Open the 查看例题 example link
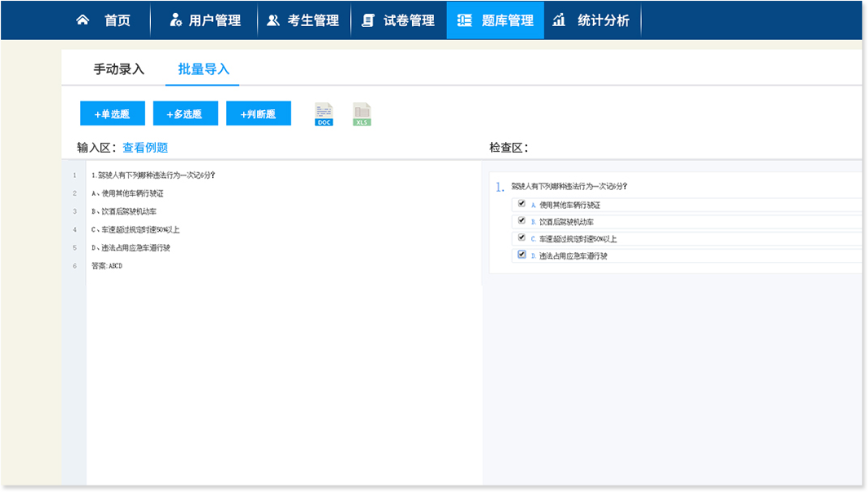 click(145, 148)
